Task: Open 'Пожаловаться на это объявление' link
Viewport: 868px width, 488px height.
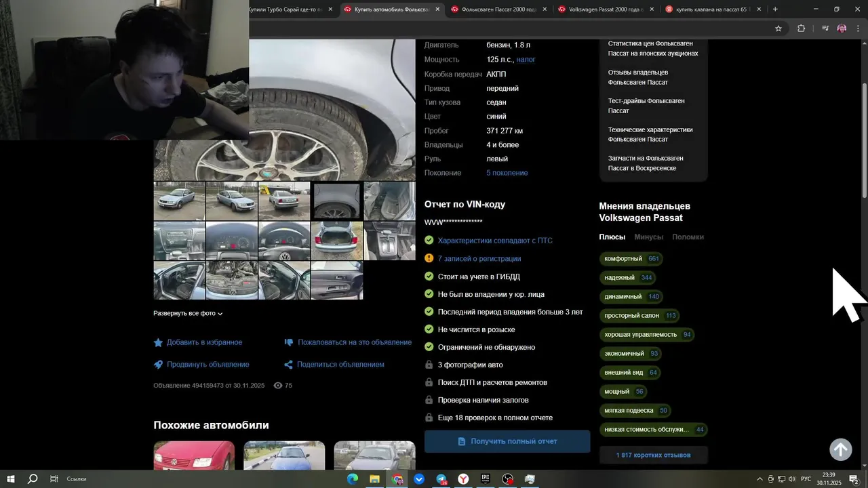Action: (355, 343)
